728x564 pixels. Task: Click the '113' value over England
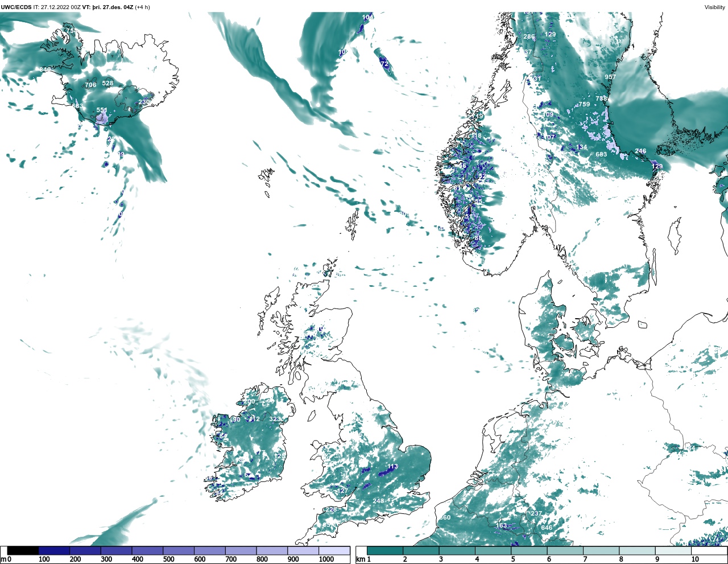(392, 467)
